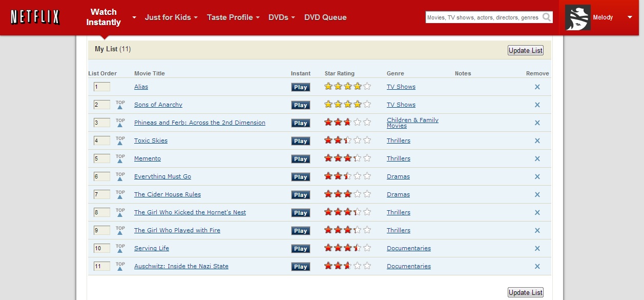
Task: Click the search magnifying glass icon
Action: tap(547, 17)
